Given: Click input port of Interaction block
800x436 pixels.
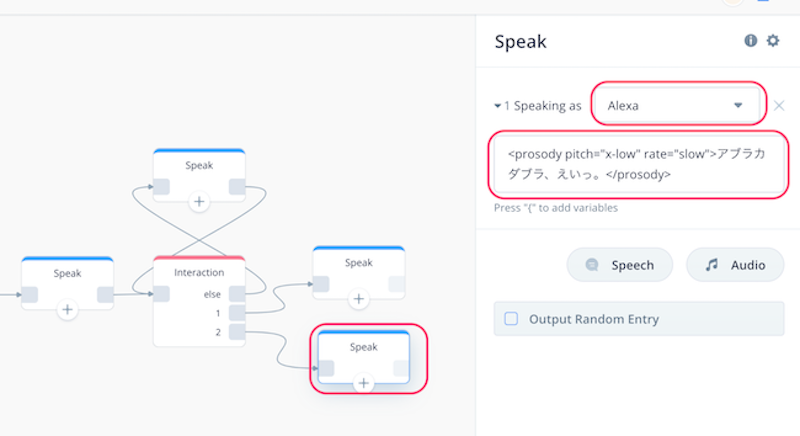Looking at the screenshot, I should click(x=162, y=294).
